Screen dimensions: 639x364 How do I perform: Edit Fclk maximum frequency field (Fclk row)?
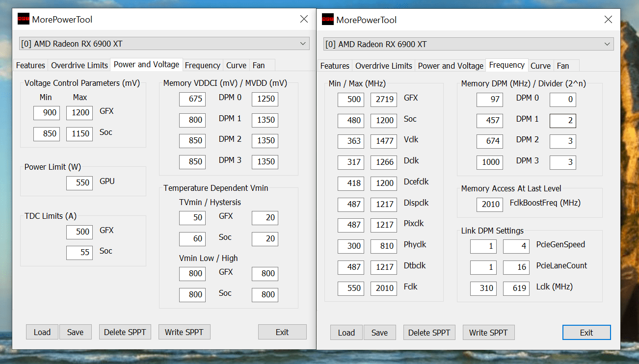point(384,288)
